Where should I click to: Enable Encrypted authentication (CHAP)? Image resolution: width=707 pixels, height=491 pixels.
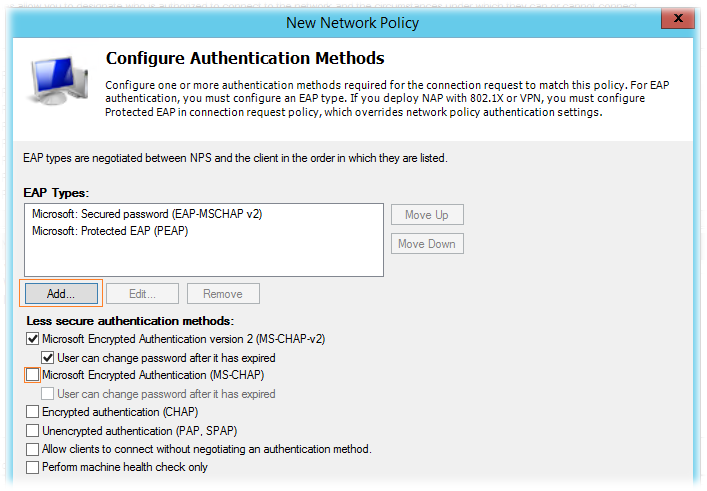(x=32, y=412)
